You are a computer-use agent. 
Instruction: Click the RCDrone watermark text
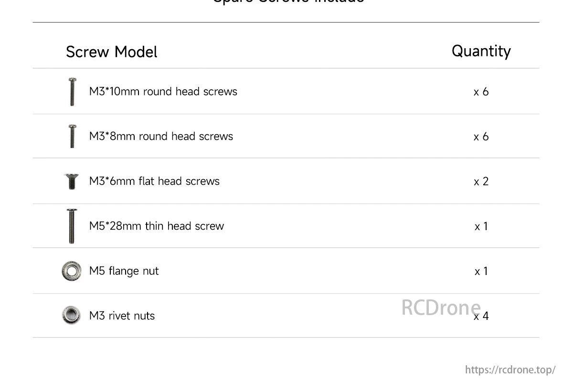pyautogui.click(x=440, y=307)
